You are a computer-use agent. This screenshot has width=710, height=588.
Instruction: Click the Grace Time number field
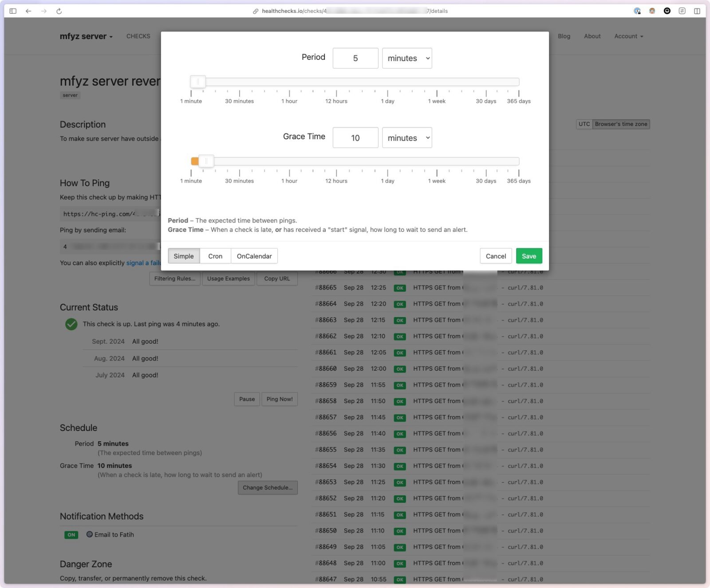tap(355, 138)
